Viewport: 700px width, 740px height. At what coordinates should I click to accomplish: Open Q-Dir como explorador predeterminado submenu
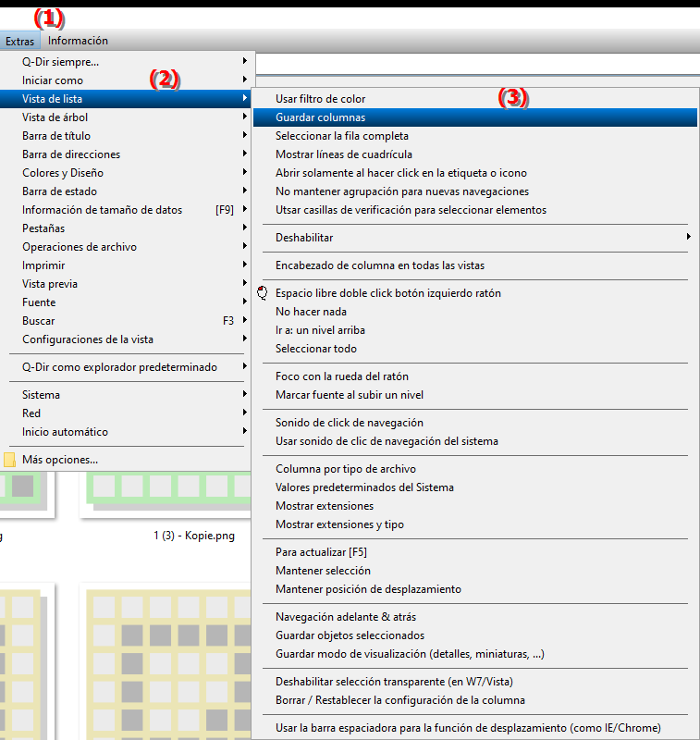(127, 367)
